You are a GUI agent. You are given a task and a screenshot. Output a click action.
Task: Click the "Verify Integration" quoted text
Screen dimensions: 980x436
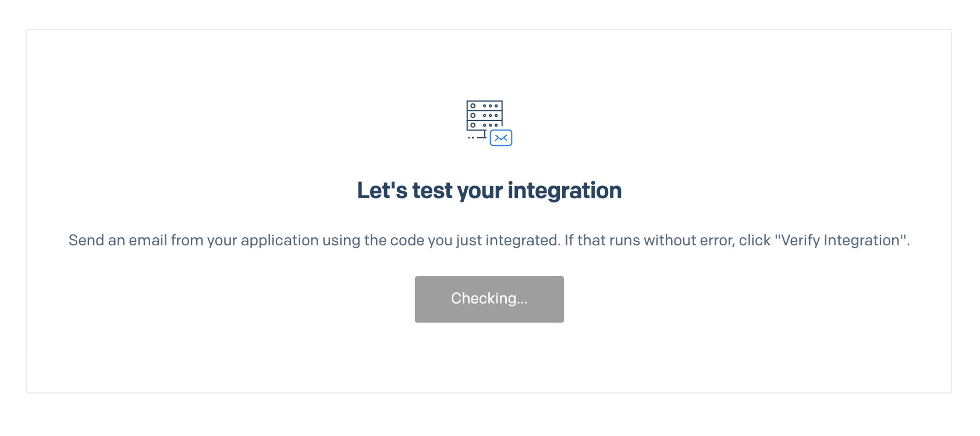click(x=841, y=241)
